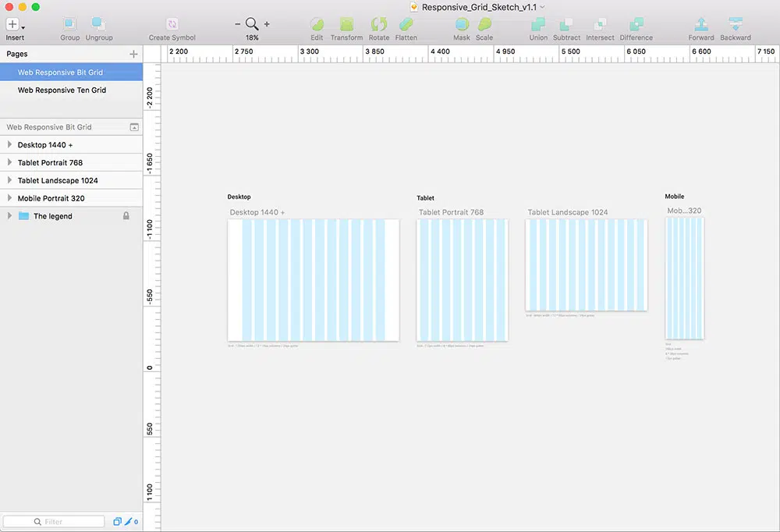The height and width of the screenshot is (532, 780).
Task: Click the Create Symbol icon
Action: coord(172,25)
